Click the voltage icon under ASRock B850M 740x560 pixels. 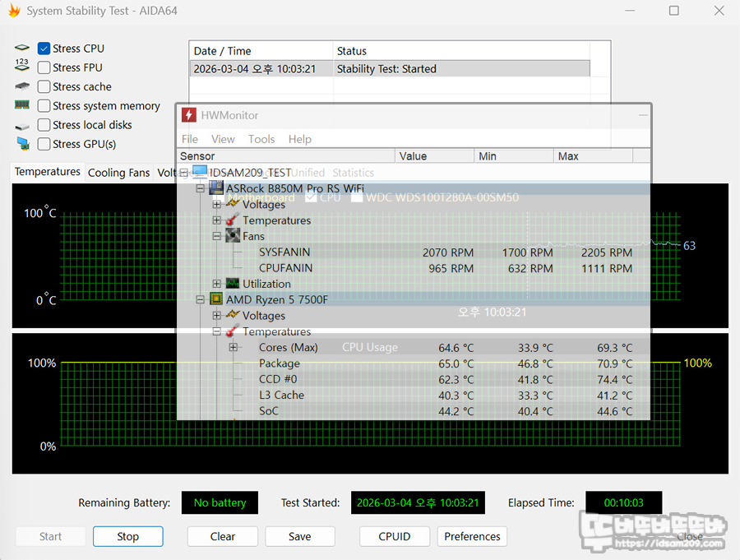pos(233,203)
